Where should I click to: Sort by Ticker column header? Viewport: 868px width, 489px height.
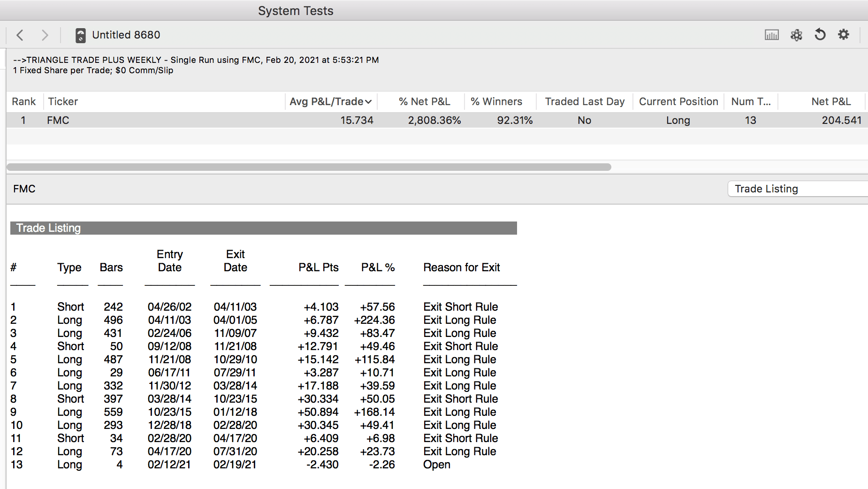(x=63, y=101)
